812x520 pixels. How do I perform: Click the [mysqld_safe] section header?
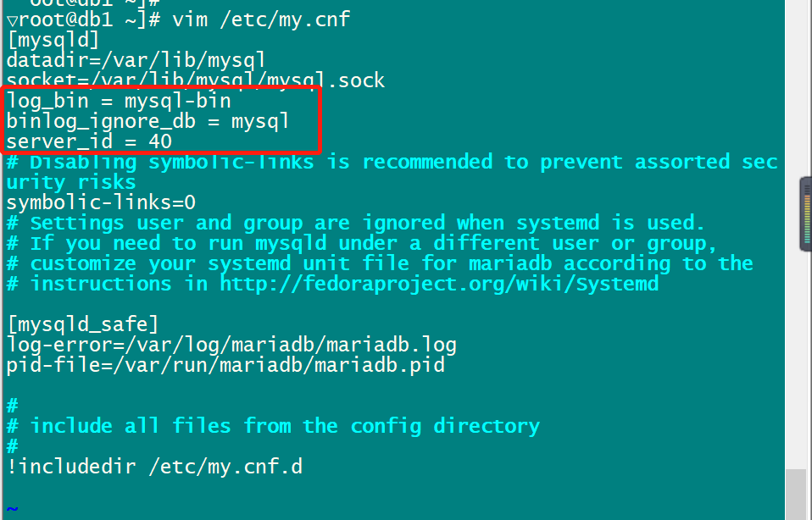click(x=82, y=324)
